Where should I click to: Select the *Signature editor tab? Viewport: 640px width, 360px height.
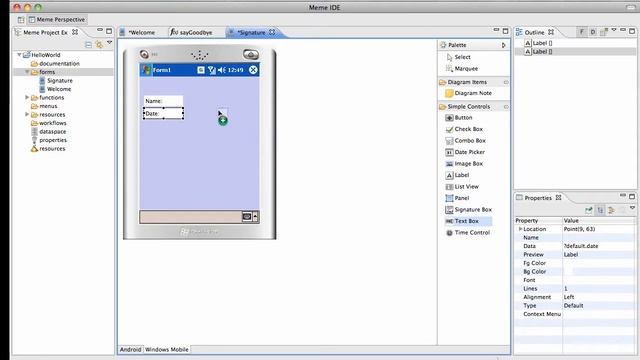pos(251,32)
